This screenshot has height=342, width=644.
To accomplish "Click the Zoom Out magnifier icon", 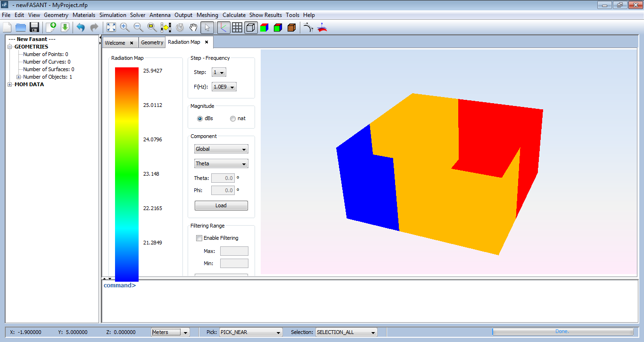I will pos(138,27).
